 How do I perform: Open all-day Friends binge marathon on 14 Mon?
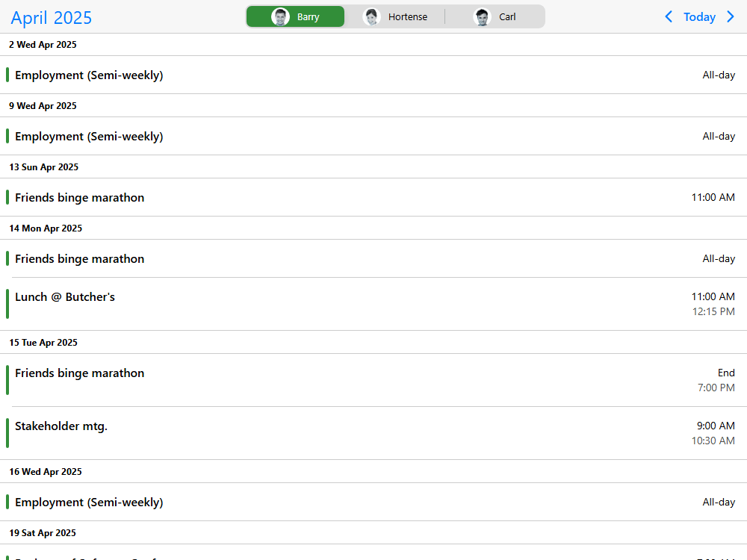tap(373, 258)
